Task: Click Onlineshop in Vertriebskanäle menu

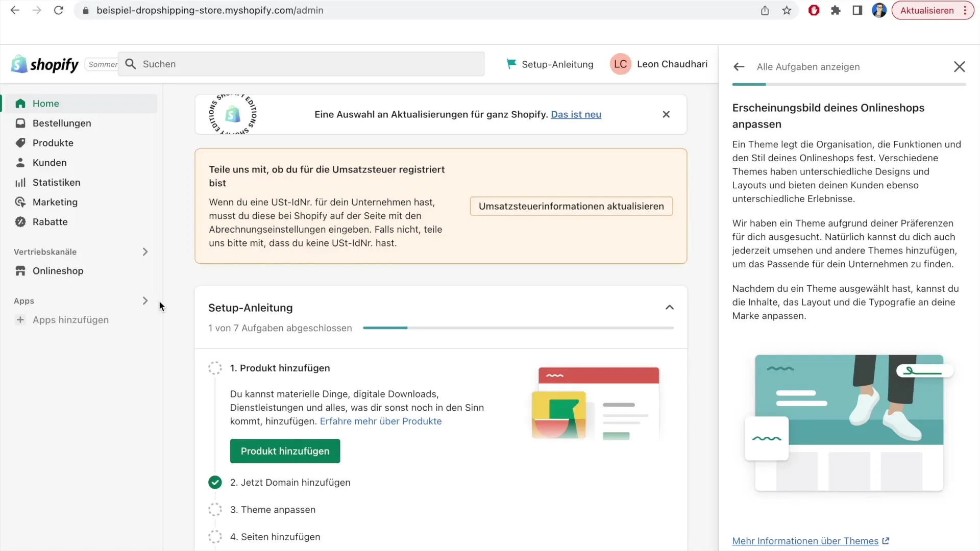Action: [58, 270]
